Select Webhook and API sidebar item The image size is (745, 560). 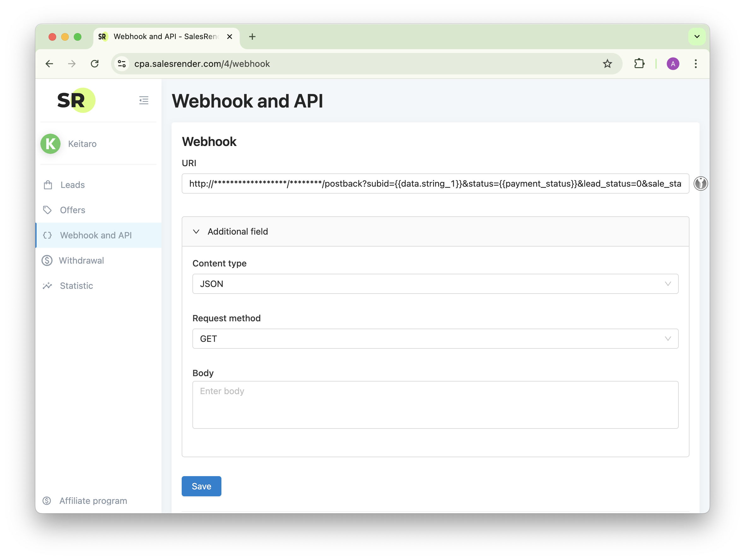(98, 235)
